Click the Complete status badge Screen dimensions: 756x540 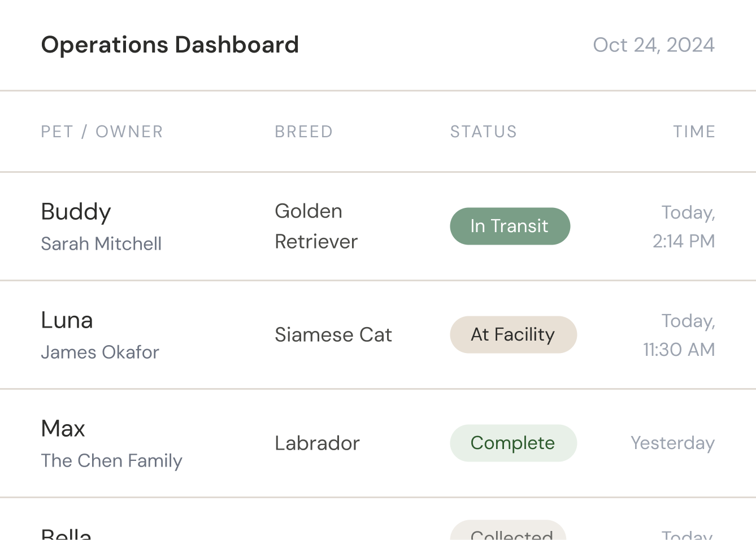coord(513,443)
